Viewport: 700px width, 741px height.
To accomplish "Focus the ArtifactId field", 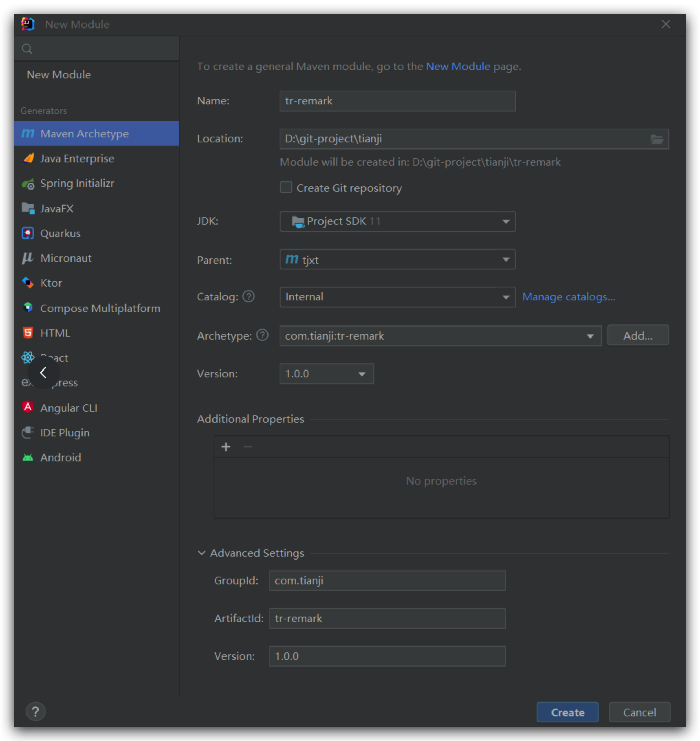I will click(x=387, y=618).
